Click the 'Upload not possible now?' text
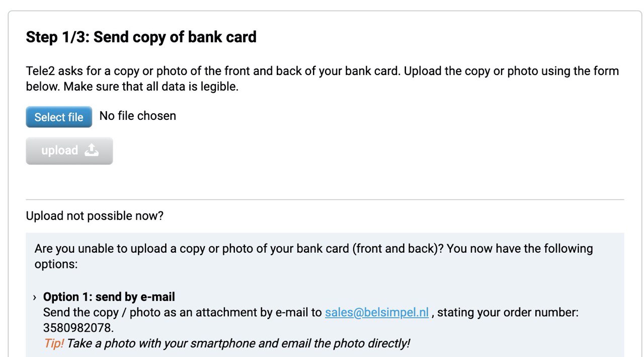This screenshot has height=357, width=644. point(95,216)
